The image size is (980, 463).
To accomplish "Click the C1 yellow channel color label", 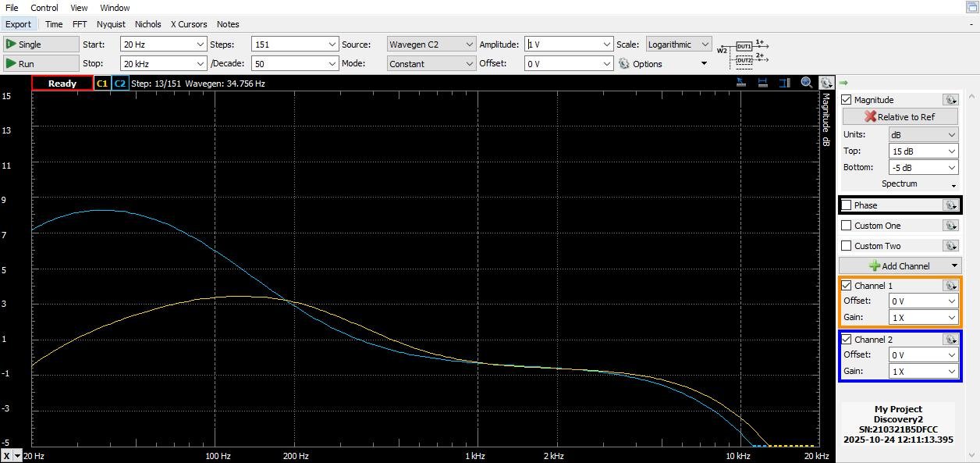I will coord(102,84).
